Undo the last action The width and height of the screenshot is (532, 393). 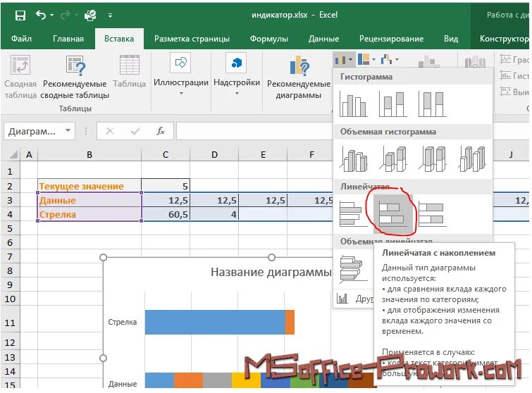click(x=41, y=15)
